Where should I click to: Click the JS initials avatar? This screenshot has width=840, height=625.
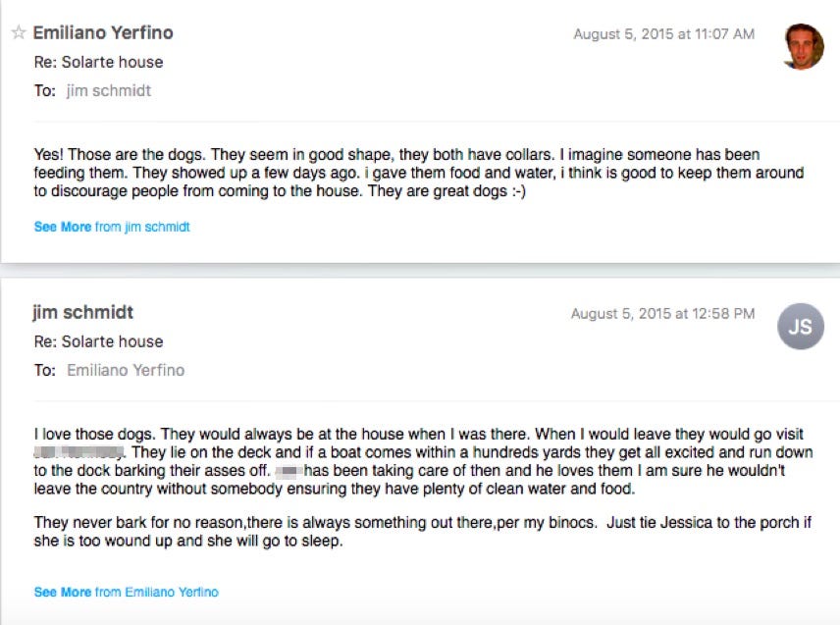799,327
